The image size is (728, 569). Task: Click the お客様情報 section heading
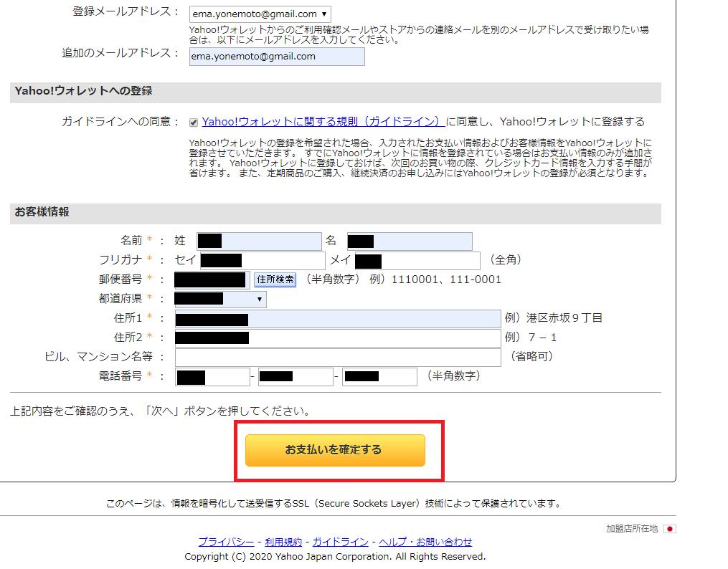click(42, 212)
